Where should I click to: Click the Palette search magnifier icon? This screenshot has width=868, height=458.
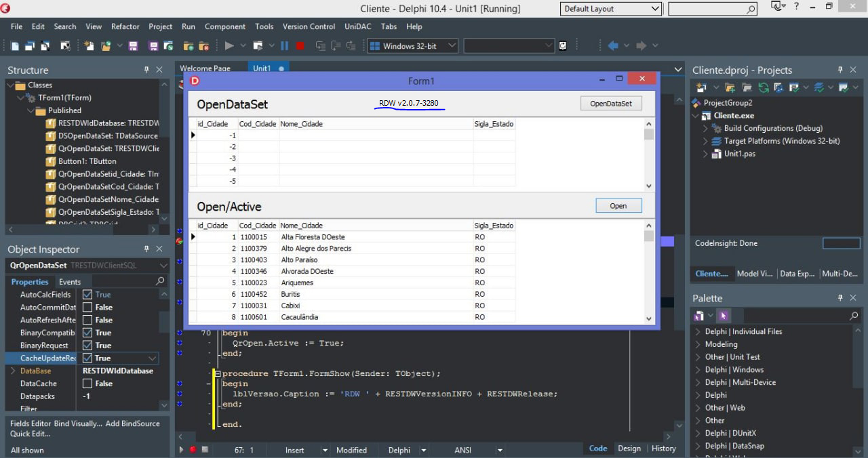pos(854,316)
